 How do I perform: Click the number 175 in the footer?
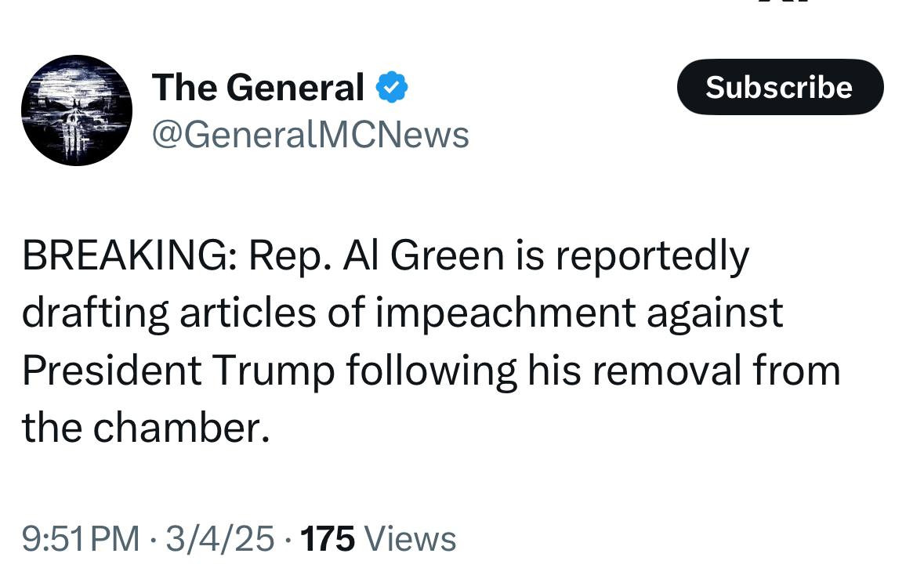[x=328, y=539]
